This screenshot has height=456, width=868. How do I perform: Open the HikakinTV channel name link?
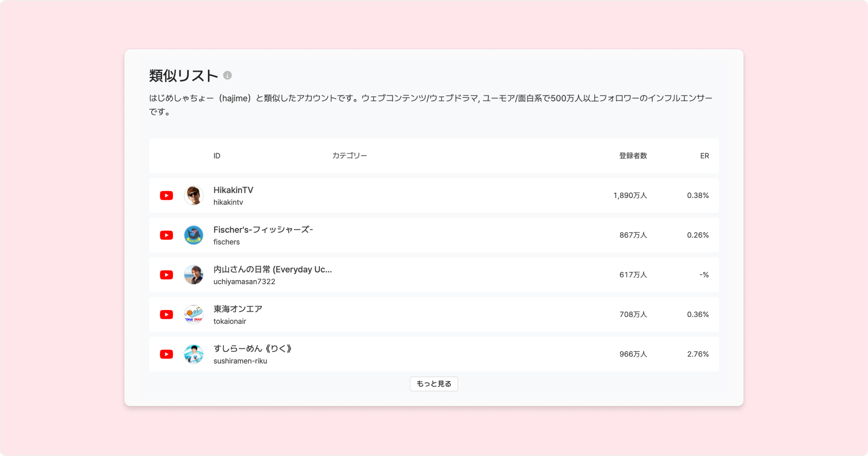tap(233, 190)
